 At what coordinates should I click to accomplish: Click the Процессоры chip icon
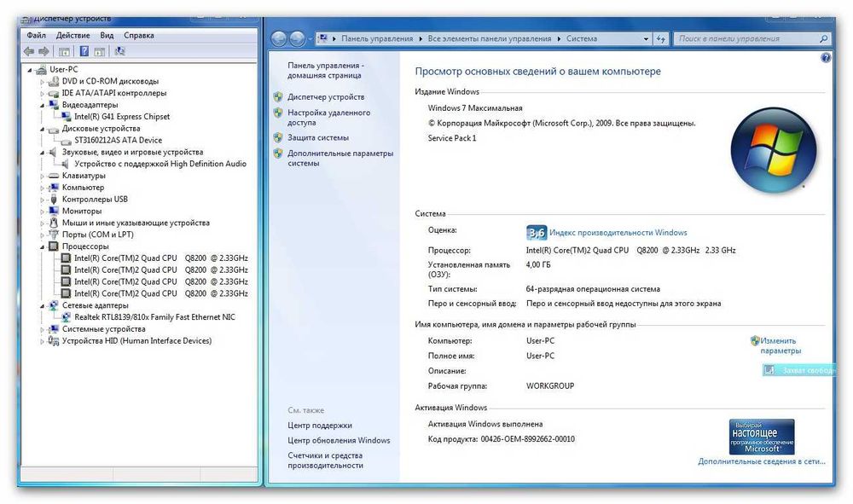tap(53, 246)
